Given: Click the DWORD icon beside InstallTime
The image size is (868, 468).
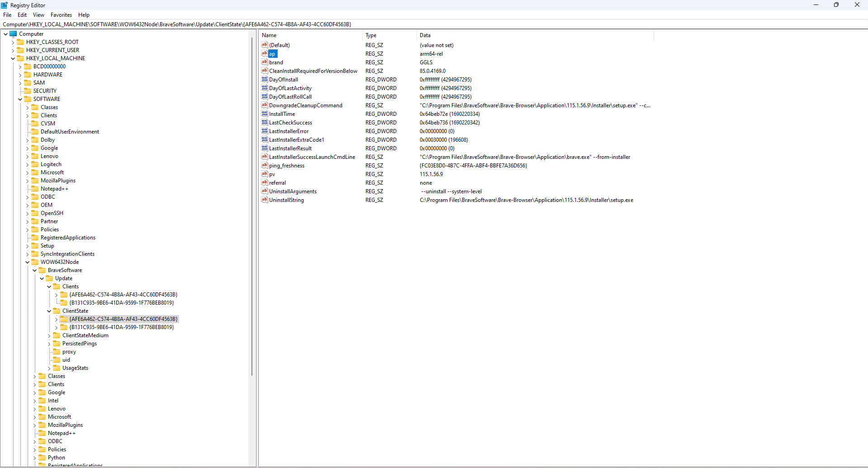Looking at the screenshot, I should point(265,114).
